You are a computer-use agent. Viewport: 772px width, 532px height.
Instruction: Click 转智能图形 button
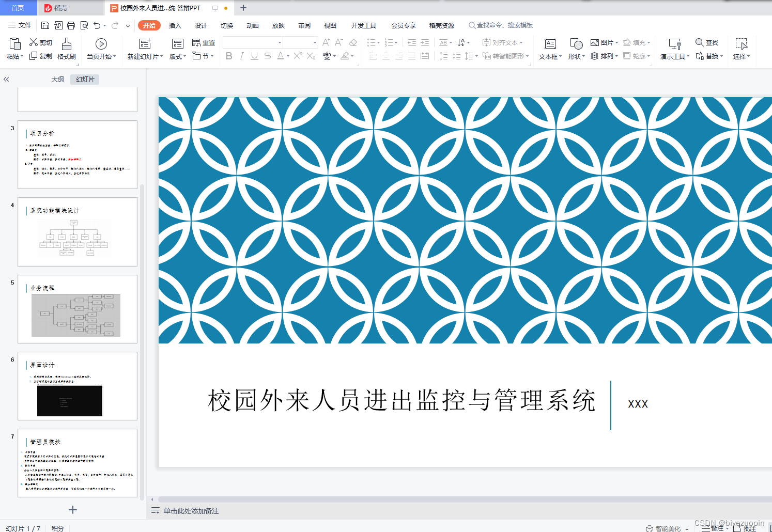click(x=505, y=56)
